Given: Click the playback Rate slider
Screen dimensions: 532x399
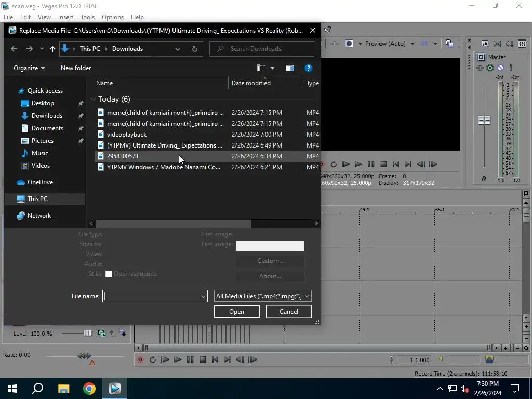Looking at the screenshot, I should [84, 355].
